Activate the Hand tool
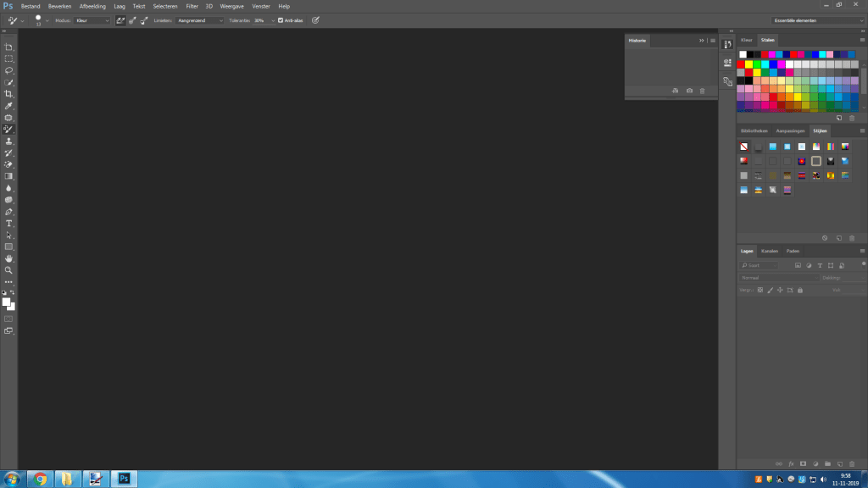 click(9, 258)
